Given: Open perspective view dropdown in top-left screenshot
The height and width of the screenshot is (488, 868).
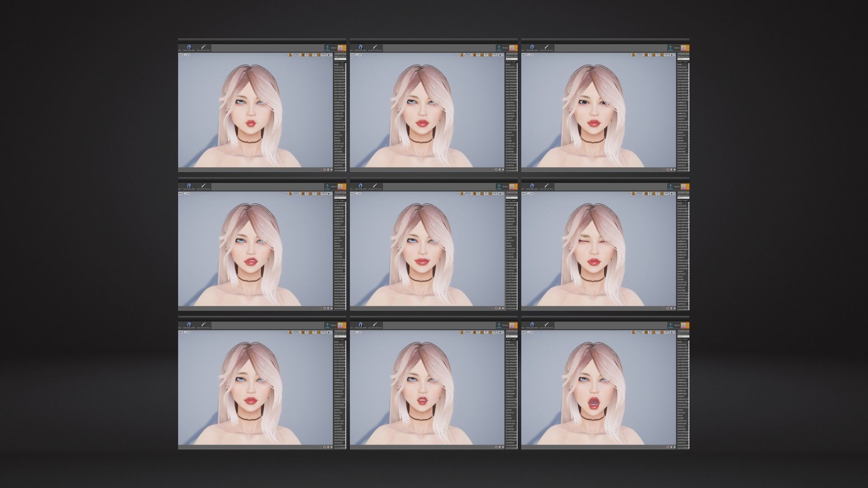Looking at the screenshot, I should click(x=180, y=55).
